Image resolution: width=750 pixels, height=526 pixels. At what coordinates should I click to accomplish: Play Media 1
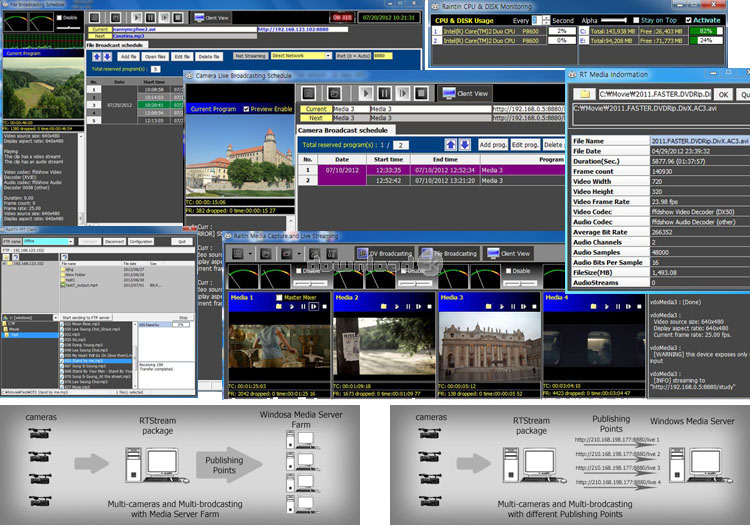pyautogui.click(x=292, y=307)
